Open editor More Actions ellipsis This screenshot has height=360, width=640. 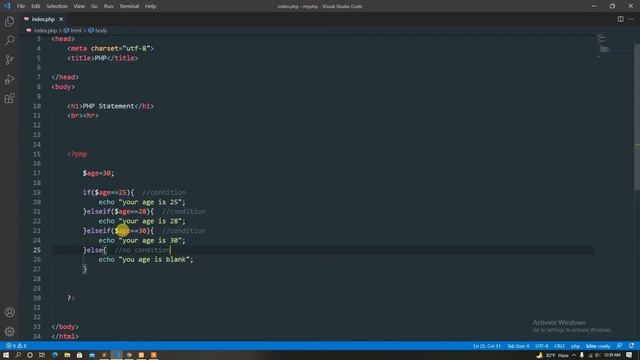[x=631, y=19]
